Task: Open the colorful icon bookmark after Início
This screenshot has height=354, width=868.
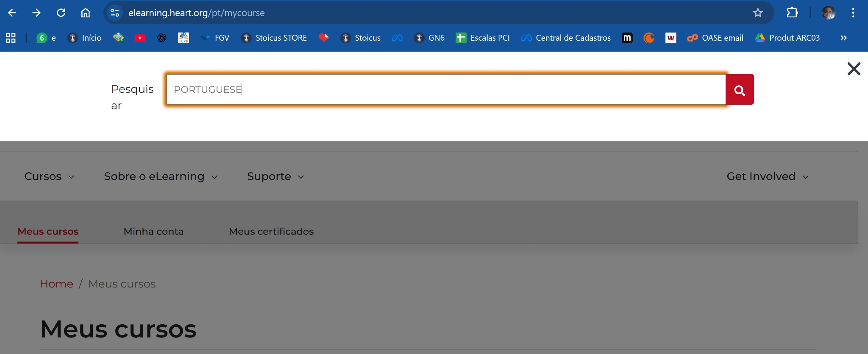Action: (118, 38)
